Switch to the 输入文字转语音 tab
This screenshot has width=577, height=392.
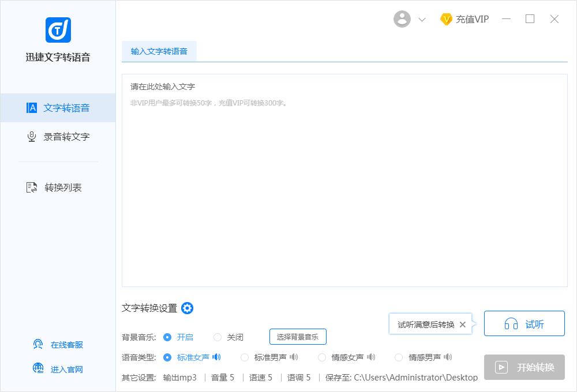click(159, 51)
